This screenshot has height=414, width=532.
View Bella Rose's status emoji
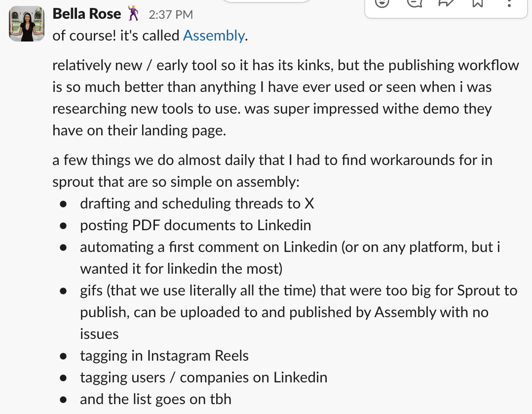[x=133, y=14]
